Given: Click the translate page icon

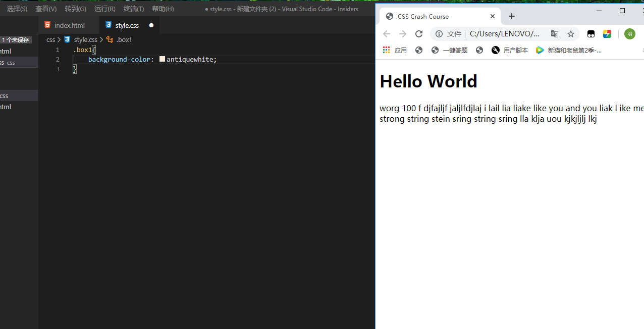Looking at the screenshot, I should tap(555, 34).
